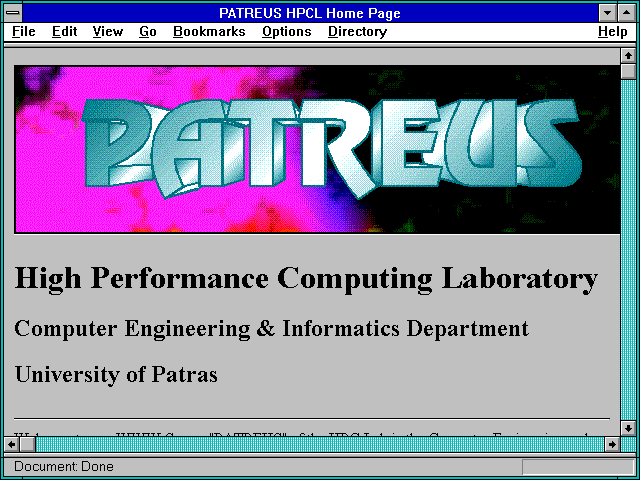Click the horizontal scrollbar left arrow
This screenshot has height=480, width=640.
tap(11, 444)
